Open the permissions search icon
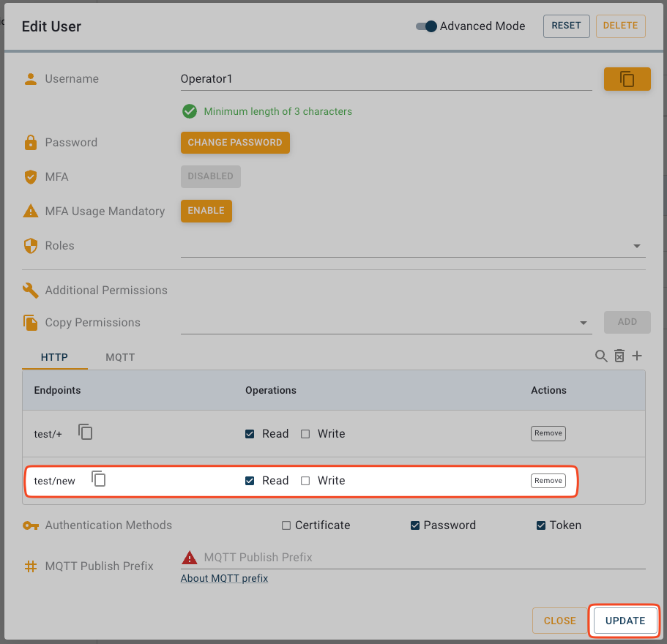 (x=601, y=356)
